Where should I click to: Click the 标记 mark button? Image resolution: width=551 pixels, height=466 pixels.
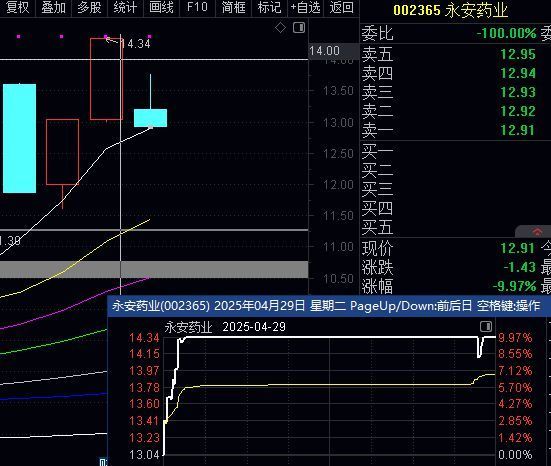(x=269, y=7)
